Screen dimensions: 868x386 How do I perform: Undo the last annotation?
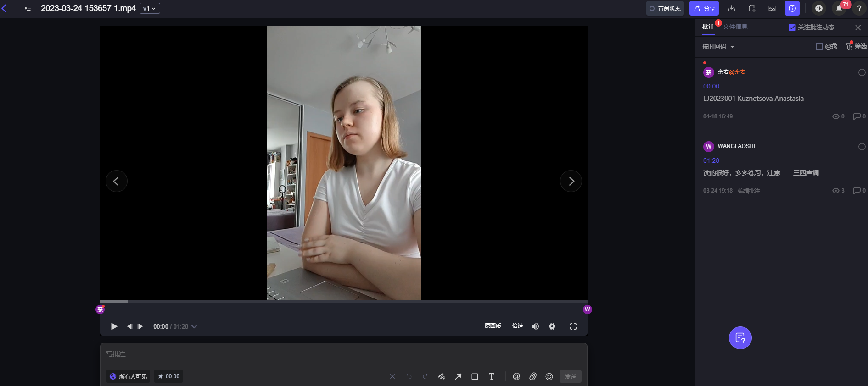pos(409,376)
